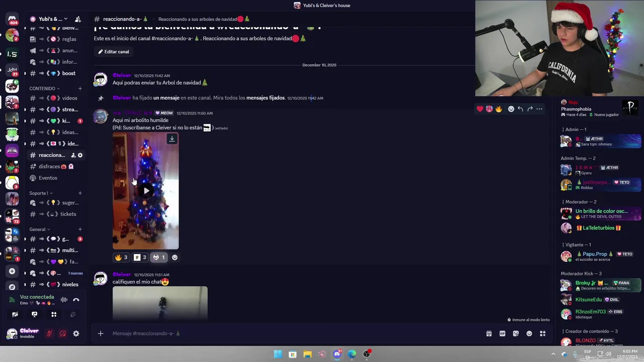Open emoji picker in message bar
The width and height of the screenshot is (644, 362).
529,333
